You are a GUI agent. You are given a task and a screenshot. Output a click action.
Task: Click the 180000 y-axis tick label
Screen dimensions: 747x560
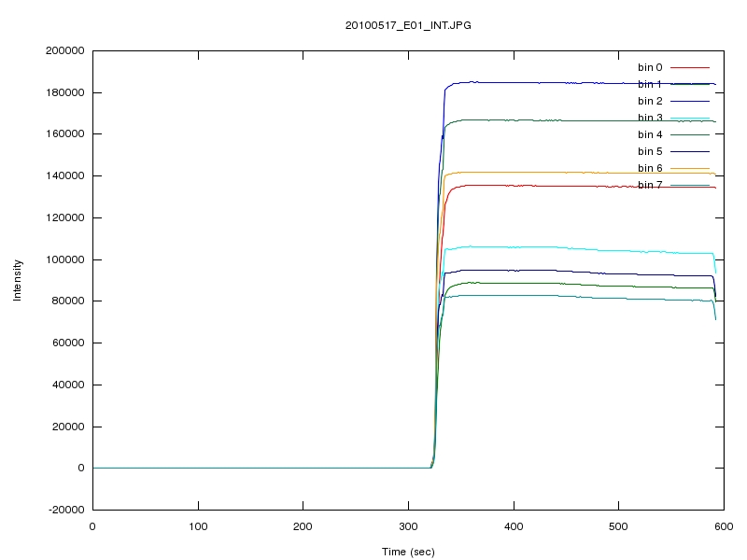(x=64, y=92)
